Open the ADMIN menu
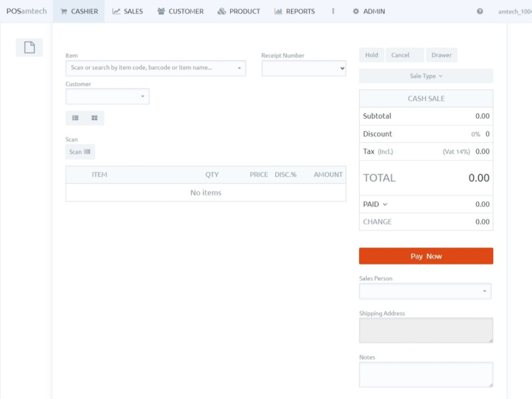This screenshot has width=532, height=399. point(369,11)
